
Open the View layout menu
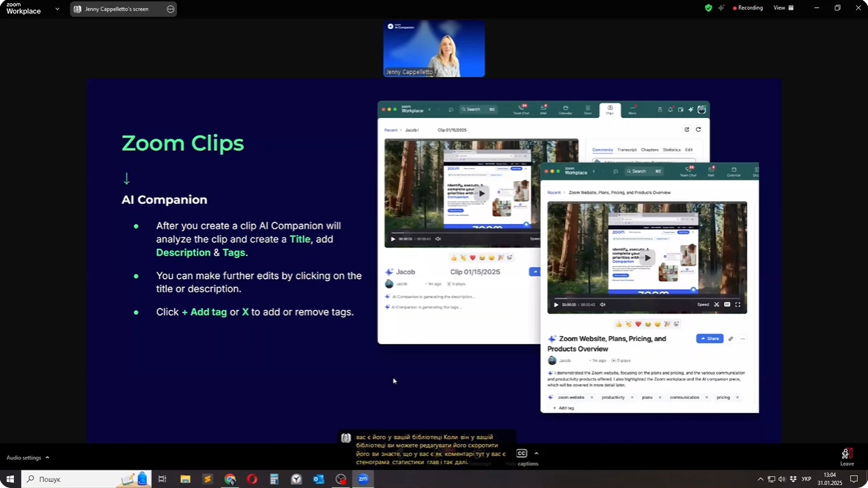click(x=783, y=7)
